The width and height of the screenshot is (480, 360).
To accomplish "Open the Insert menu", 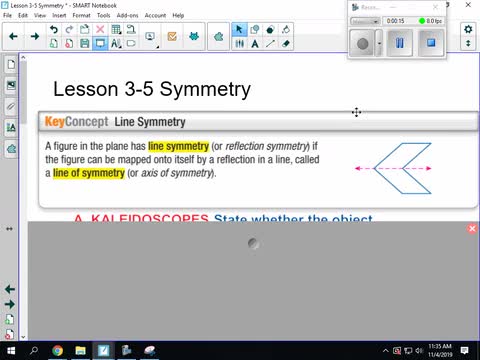I will (59, 15).
